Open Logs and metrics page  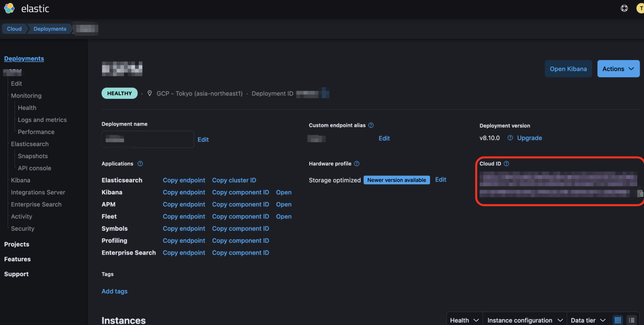point(42,120)
